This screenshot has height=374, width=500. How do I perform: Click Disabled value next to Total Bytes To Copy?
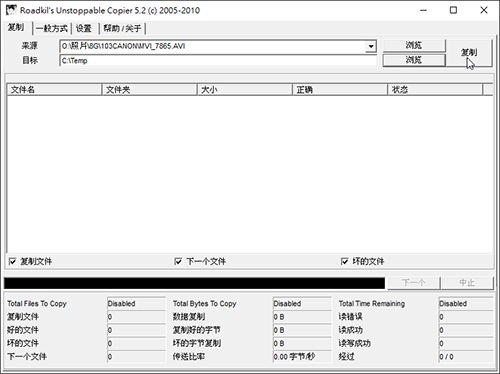pos(302,304)
